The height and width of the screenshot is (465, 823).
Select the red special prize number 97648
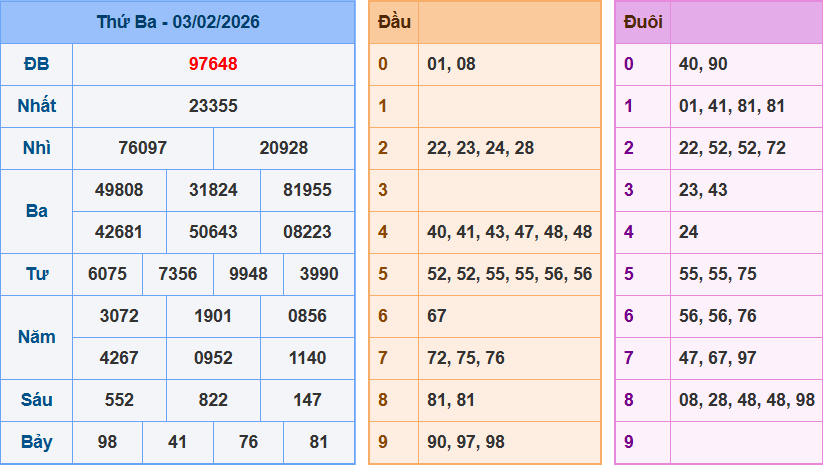coord(213,64)
